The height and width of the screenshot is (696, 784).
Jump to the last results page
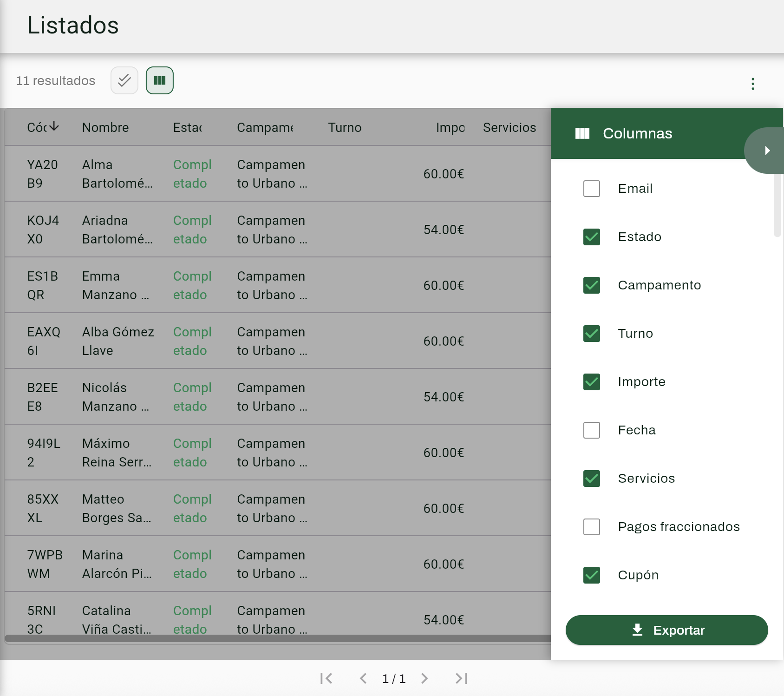click(461, 678)
